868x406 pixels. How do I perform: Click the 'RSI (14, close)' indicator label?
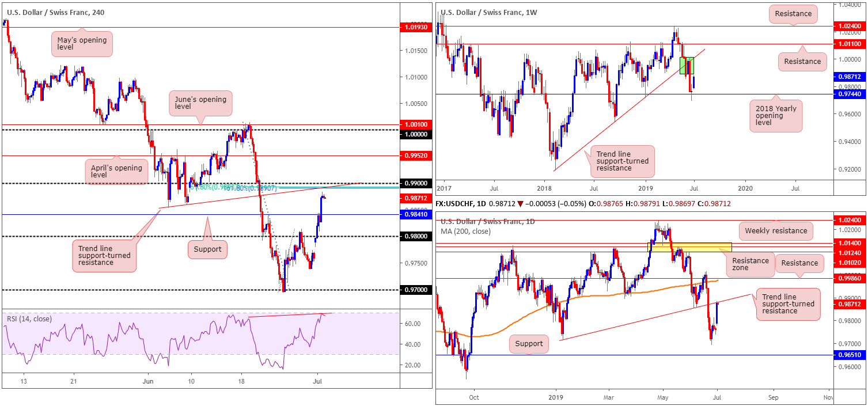[29, 318]
